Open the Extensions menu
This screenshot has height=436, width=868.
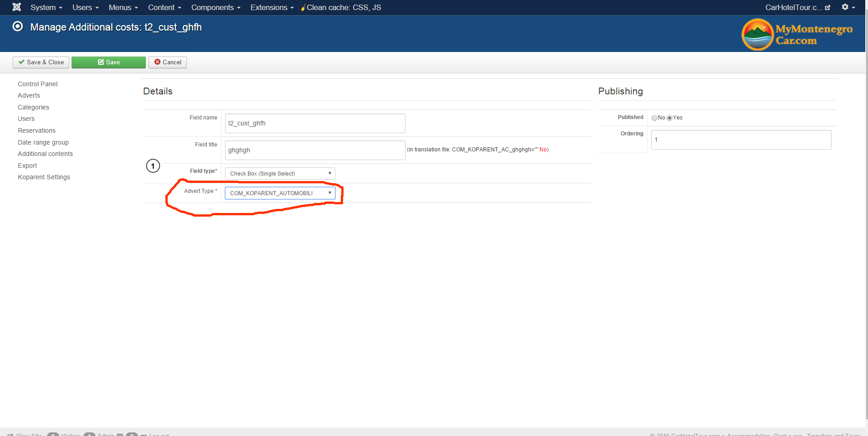[x=272, y=7]
